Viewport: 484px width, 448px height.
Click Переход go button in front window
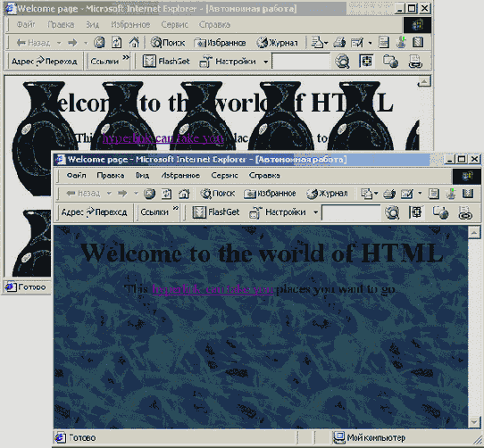pos(107,212)
